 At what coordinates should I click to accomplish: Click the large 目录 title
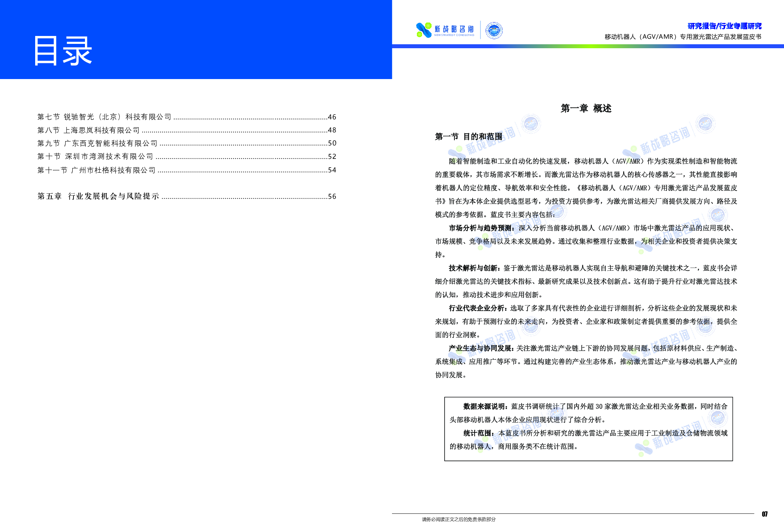click(62, 51)
